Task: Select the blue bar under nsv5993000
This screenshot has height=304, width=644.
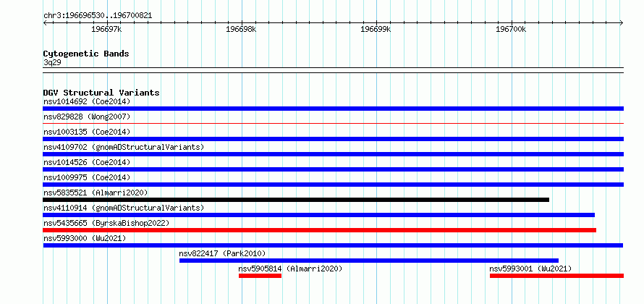Action: pos(333,245)
